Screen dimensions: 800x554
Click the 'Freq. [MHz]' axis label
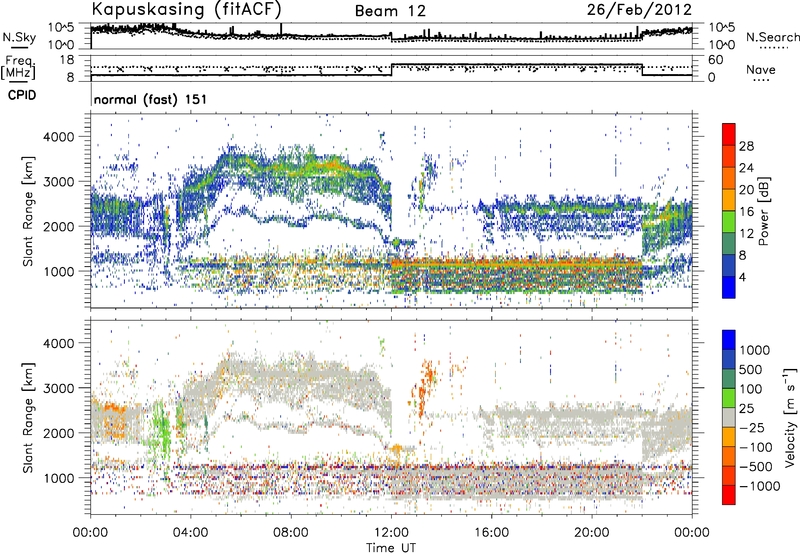click(x=19, y=69)
